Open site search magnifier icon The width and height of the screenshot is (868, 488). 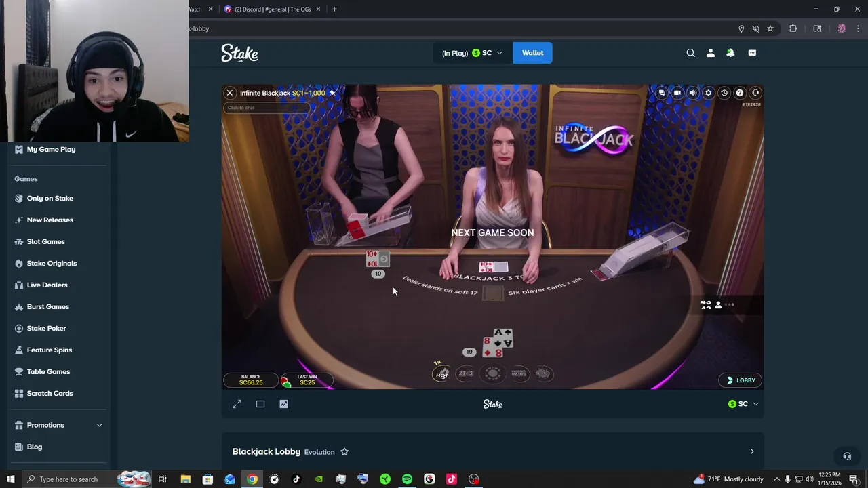click(690, 53)
